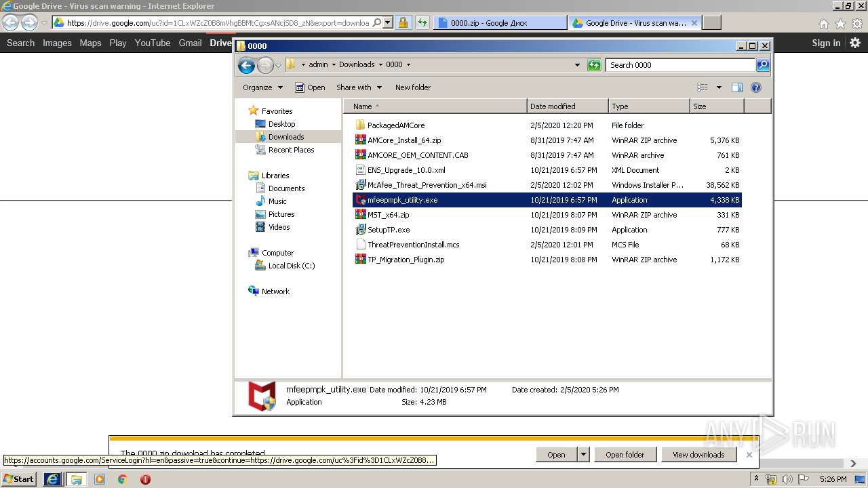This screenshot has height=488, width=868.
Task: Select the SetupTP.exe application icon
Action: [360, 230]
